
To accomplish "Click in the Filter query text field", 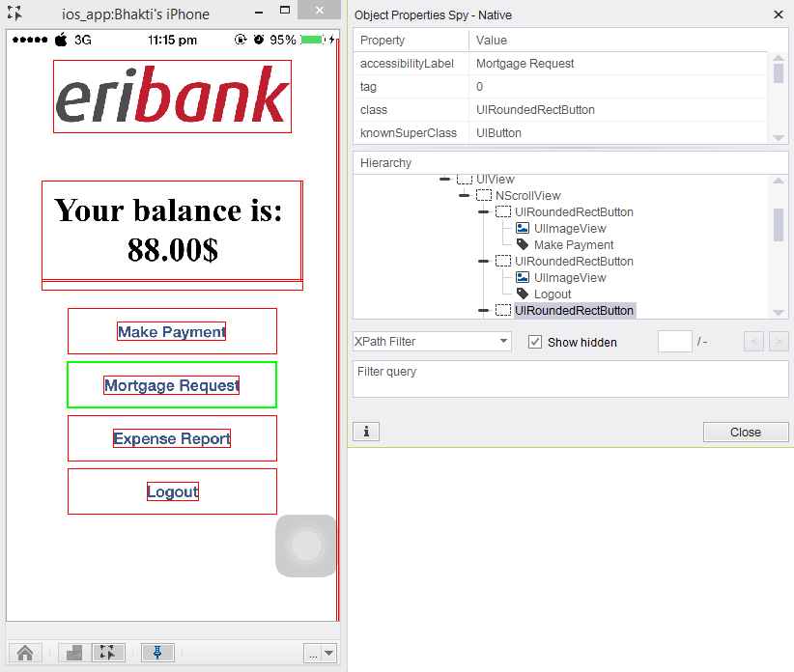I will [x=570, y=378].
